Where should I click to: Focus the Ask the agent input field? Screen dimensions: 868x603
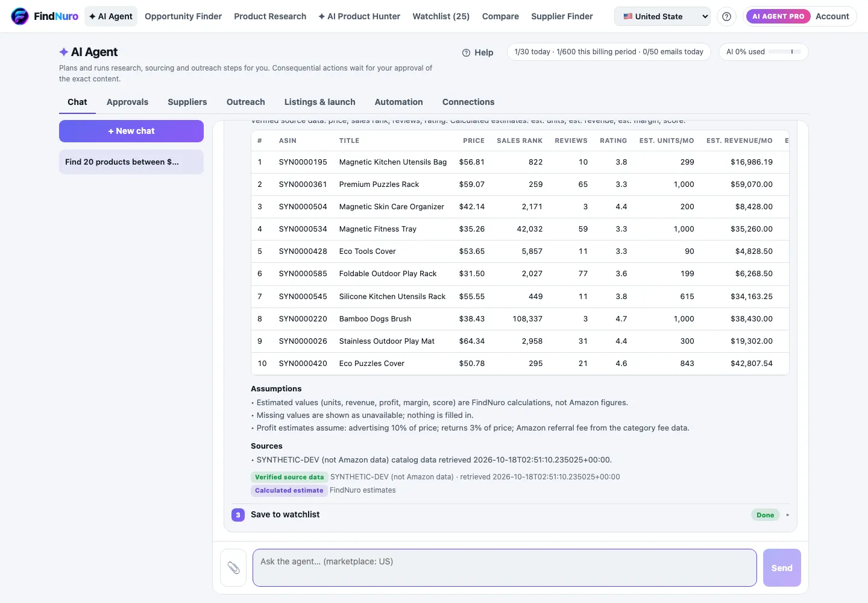(x=505, y=567)
